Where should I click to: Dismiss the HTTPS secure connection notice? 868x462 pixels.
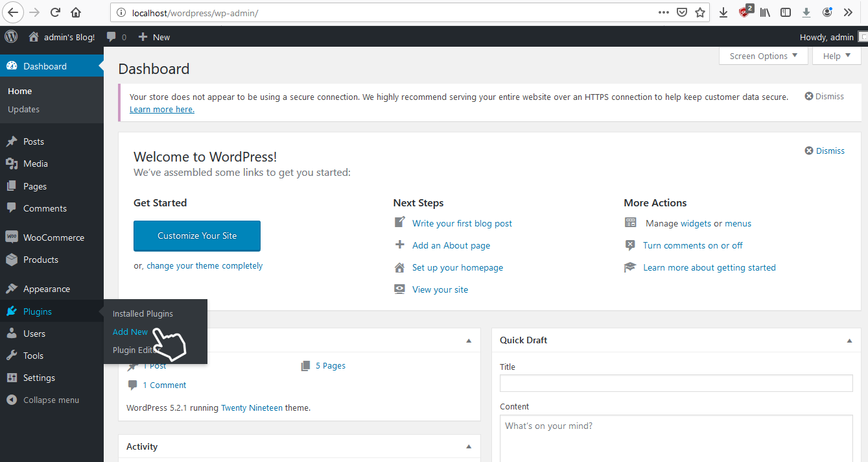[824, 96]
